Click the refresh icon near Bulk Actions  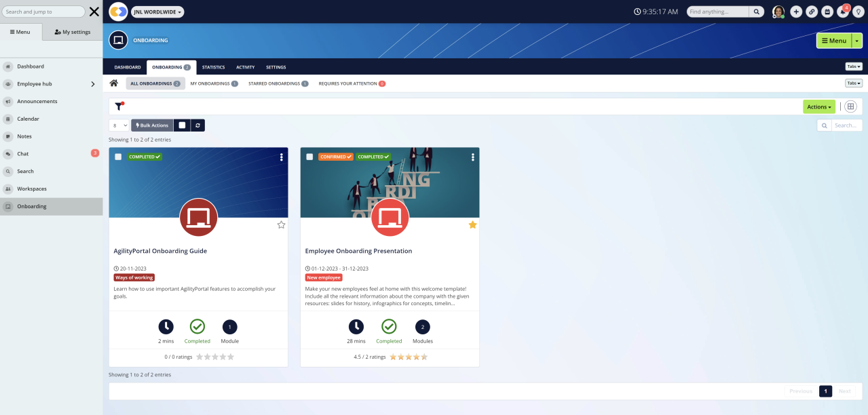click(x=196, y=125)
